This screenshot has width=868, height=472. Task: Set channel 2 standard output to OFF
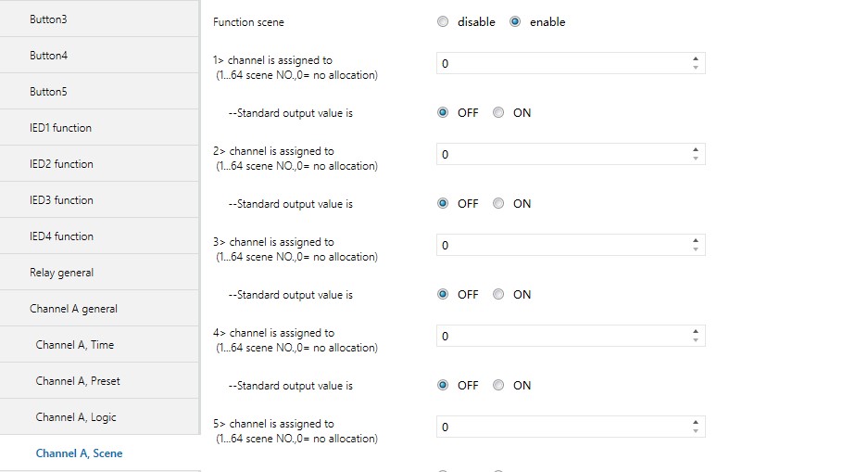point(443,203)
